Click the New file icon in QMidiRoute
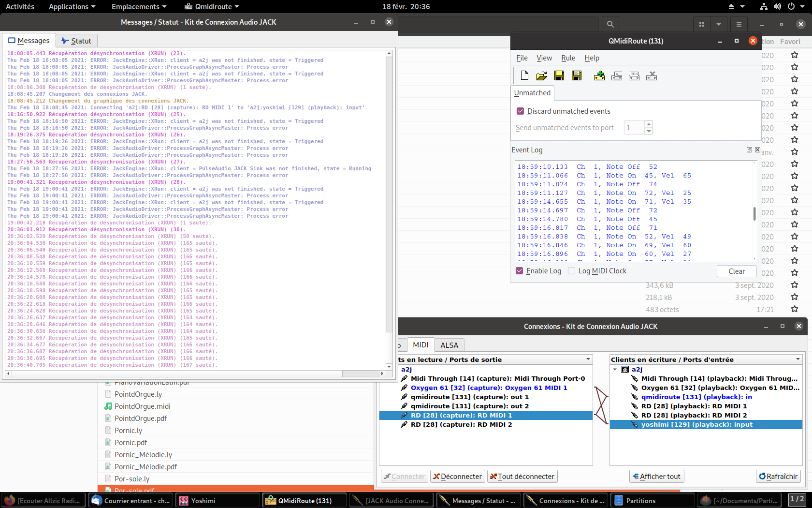Viewport: 812px width, 508px height. pyautogui.click(x=524, y=75)
